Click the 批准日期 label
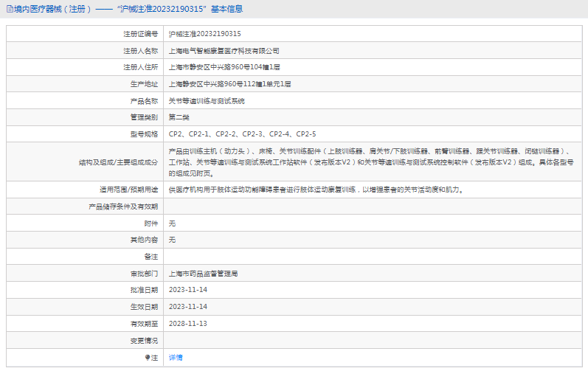 (x=144, y=290)
